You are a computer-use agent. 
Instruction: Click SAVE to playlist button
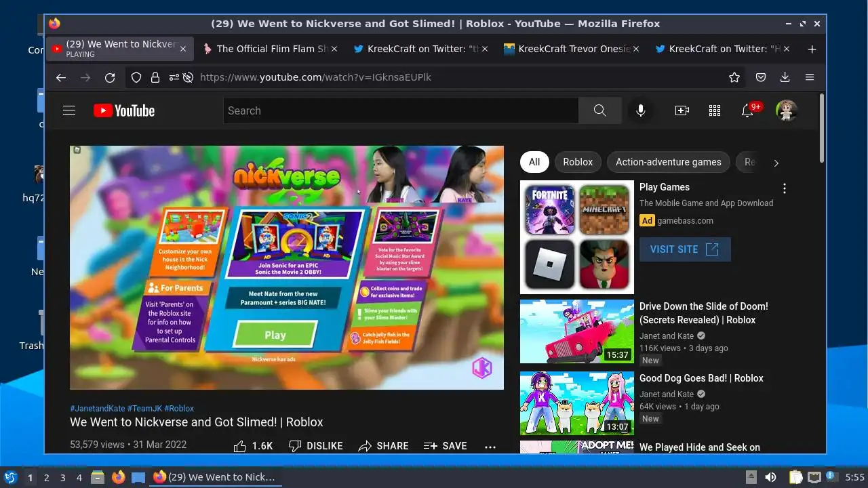446,446
